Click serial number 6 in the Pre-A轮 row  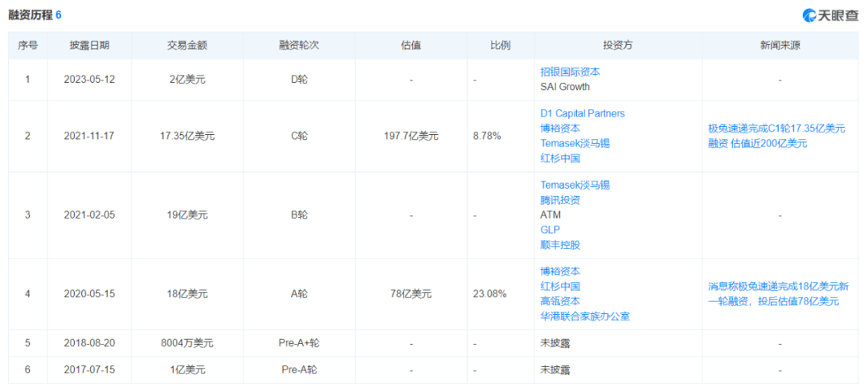pos(27,370)
